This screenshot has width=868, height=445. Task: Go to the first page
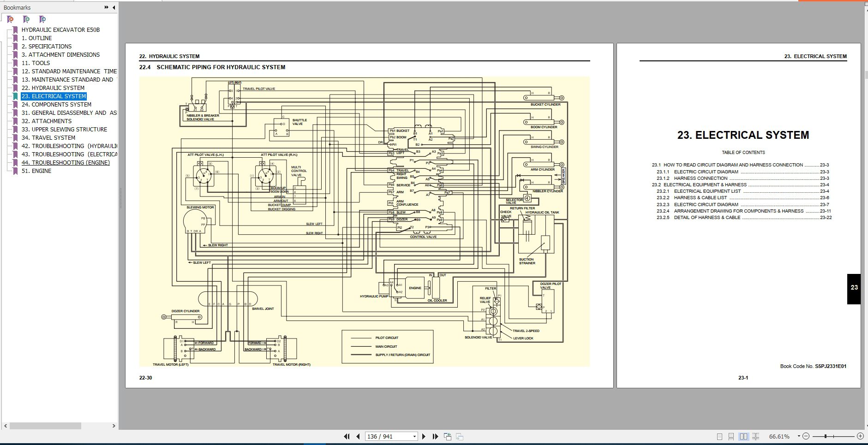(347, 436)
